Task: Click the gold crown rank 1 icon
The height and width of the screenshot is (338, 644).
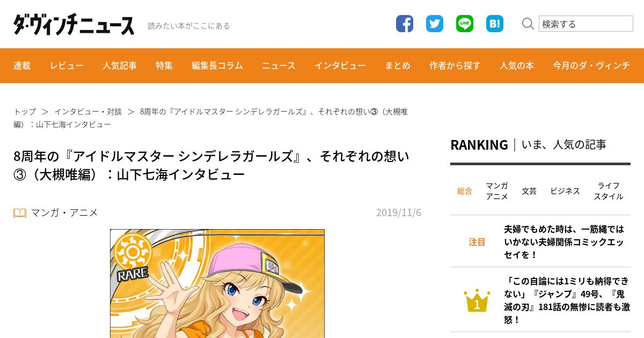Action: [477, 300]
